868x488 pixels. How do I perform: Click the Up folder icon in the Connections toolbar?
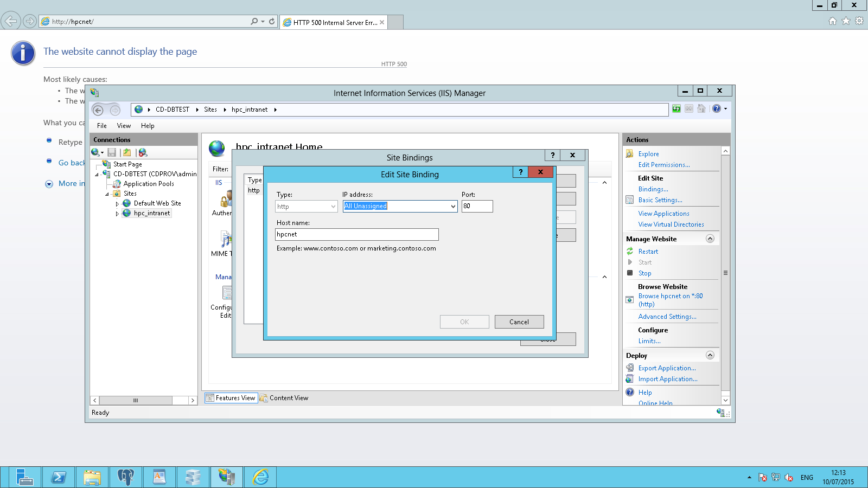127,152
